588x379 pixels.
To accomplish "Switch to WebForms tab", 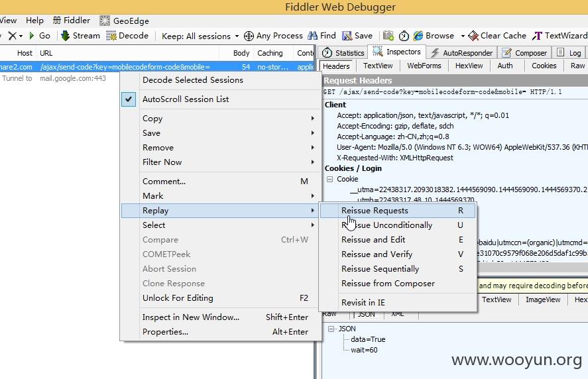I will pyautogui.click(x=424, y=66).
